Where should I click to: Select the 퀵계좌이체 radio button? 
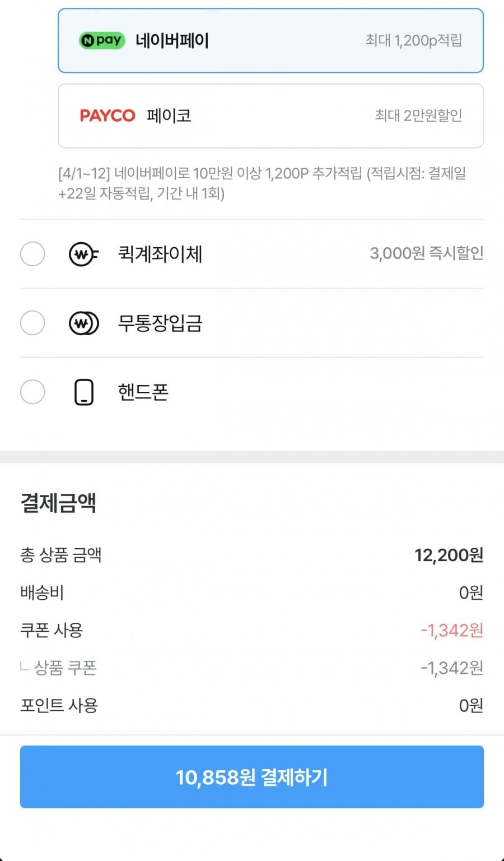pos(32,254)
